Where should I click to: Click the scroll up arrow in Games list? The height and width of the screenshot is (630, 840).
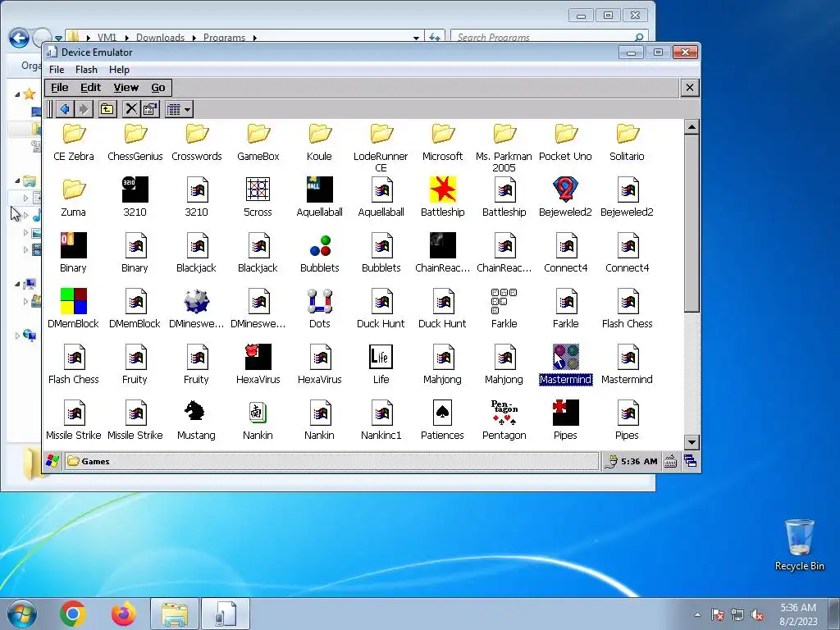(692, 127)
